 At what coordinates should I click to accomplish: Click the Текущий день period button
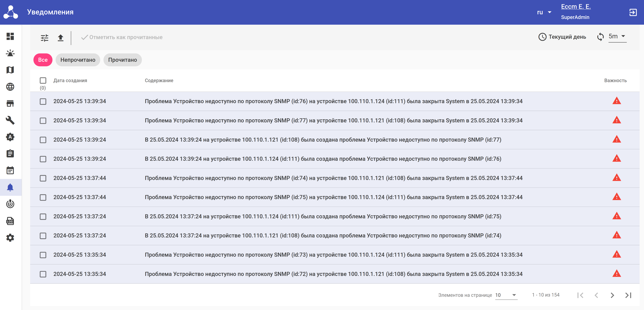562,37
